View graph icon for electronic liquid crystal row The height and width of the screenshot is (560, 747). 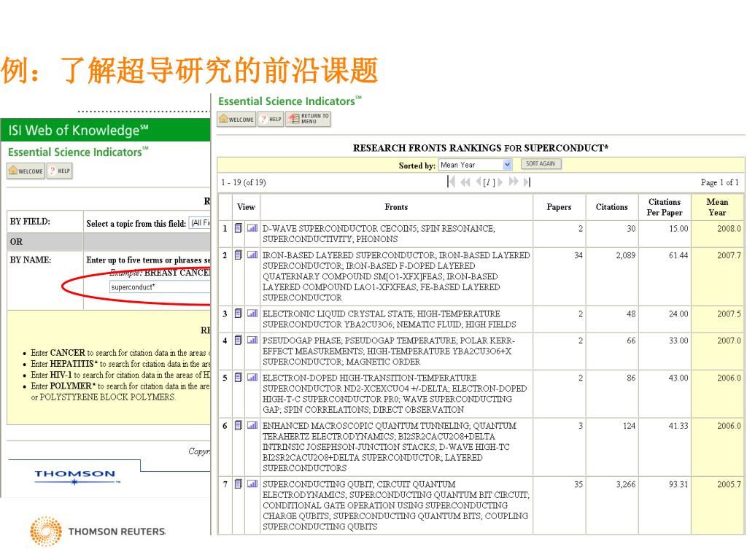(252, 314)
